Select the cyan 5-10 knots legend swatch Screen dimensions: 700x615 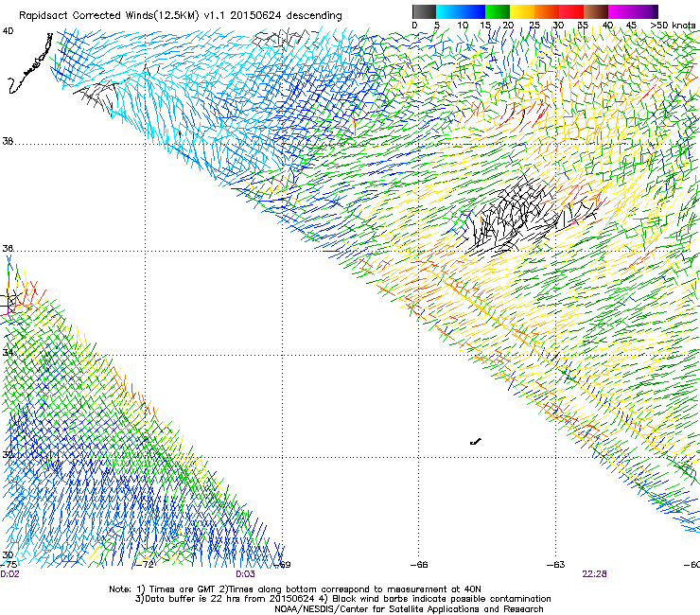click(x=448, y=11)
